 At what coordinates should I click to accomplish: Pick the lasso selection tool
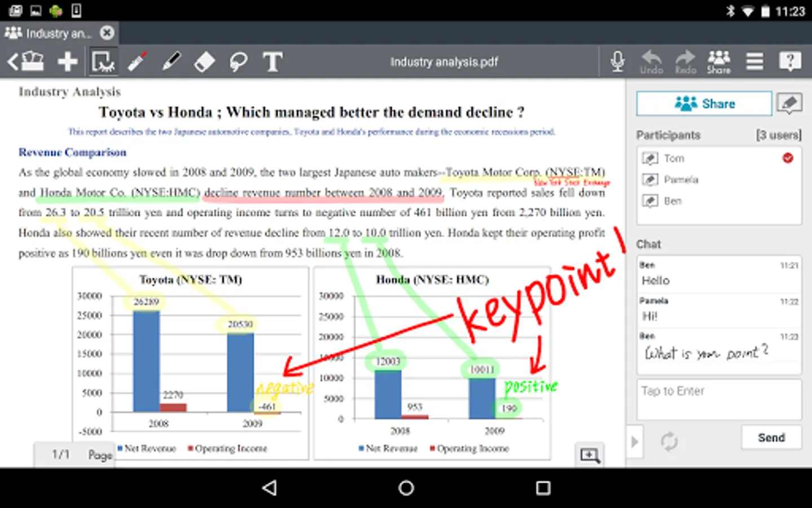click(238, 61)
